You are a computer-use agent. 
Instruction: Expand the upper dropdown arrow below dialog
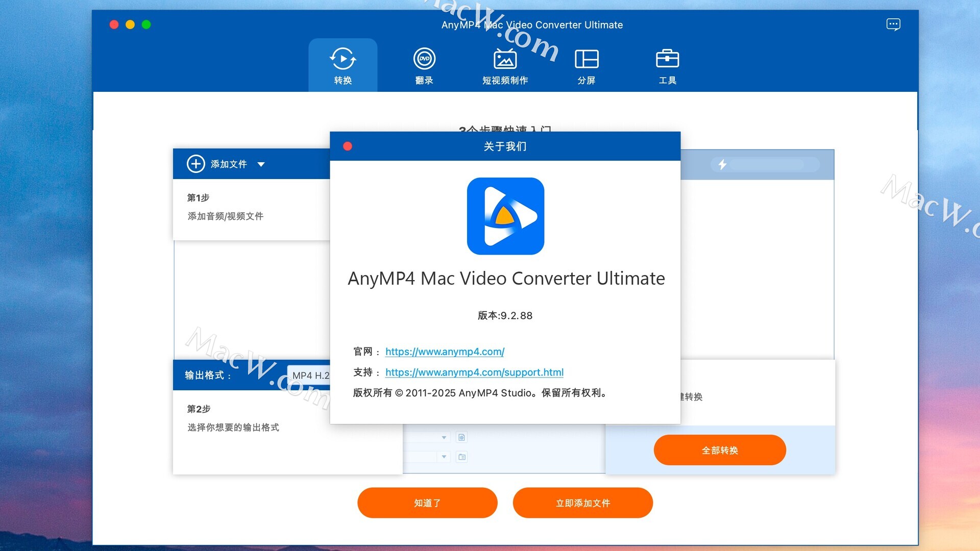click(x=444, y=437)
